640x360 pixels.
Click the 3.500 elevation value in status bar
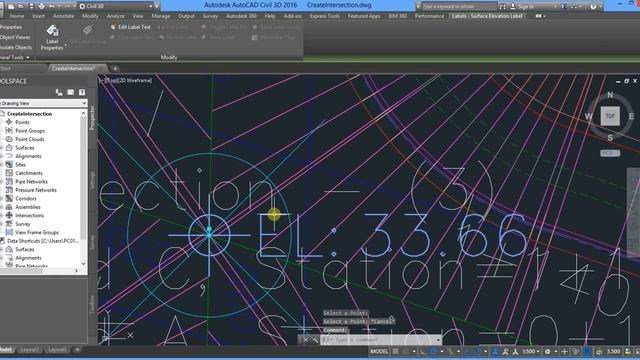pos(613,351)
